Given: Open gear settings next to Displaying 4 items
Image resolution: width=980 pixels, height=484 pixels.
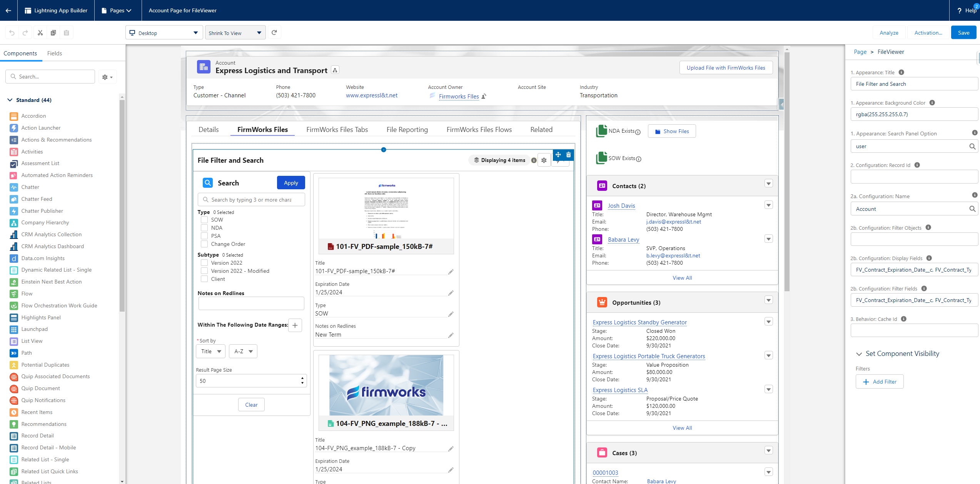Looking at the screenshot, I should click(x=544, y=160).
